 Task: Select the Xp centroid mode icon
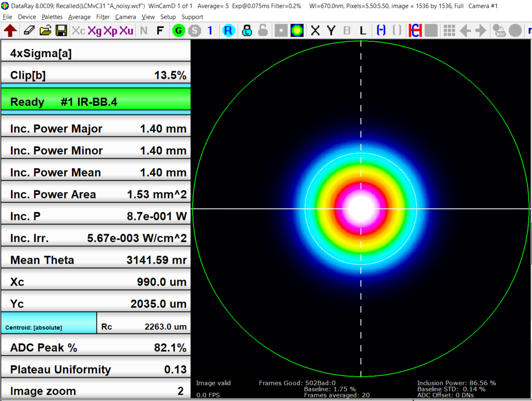coord(110,31)
